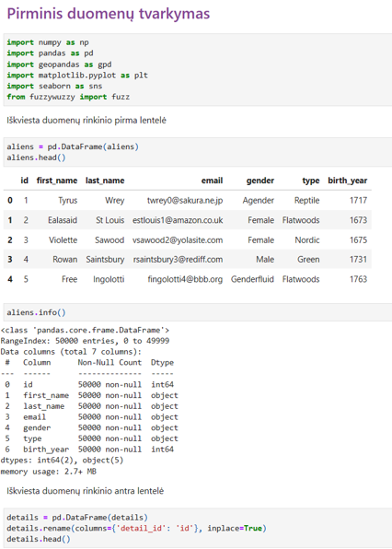The image size is (392, 549).
Task: Click the birth year '1717'
Action: [x=359, y=200]
